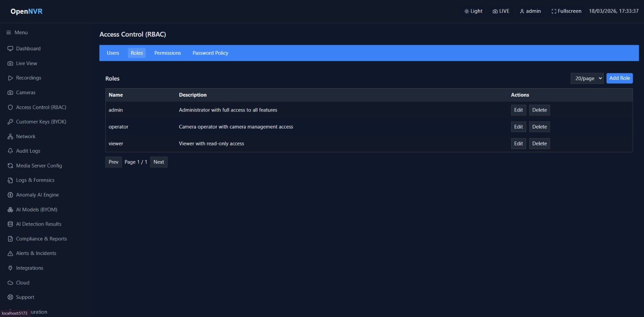Edit the viewer role
Screen dimensions: 644x317
[x=518, y=144]
